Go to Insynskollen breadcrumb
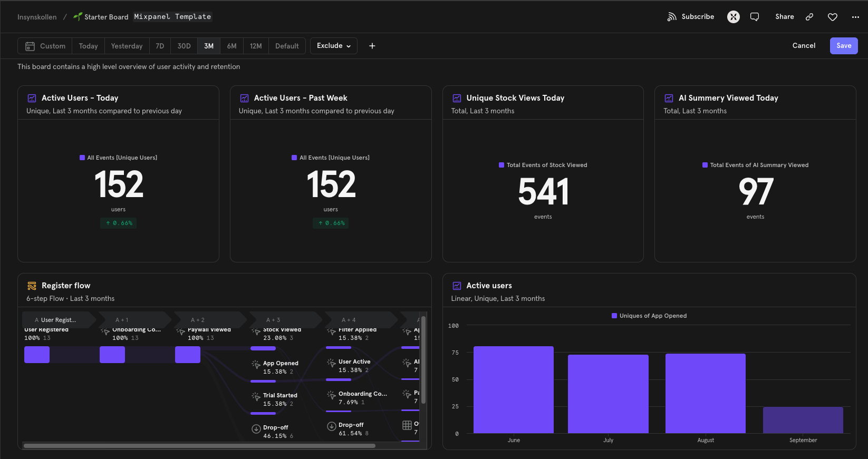Viewport: 868px width, 459px height. (x=37, y=17)
